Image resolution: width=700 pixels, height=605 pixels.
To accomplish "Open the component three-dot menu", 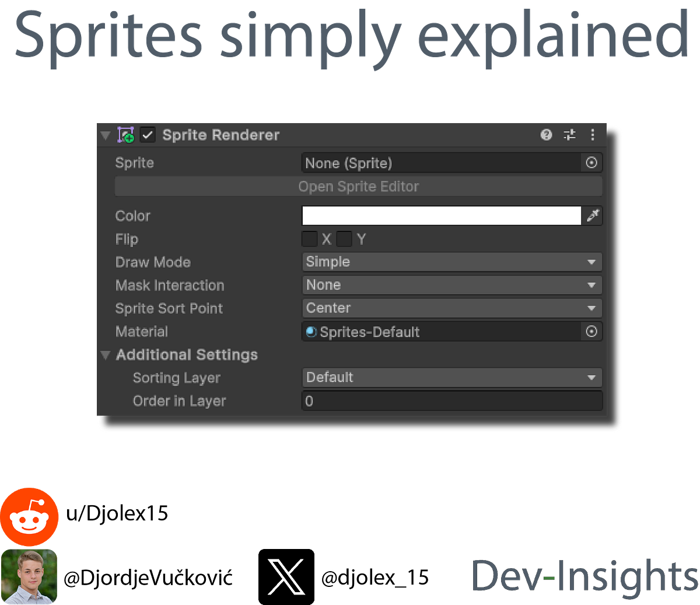I will [593, 135].
